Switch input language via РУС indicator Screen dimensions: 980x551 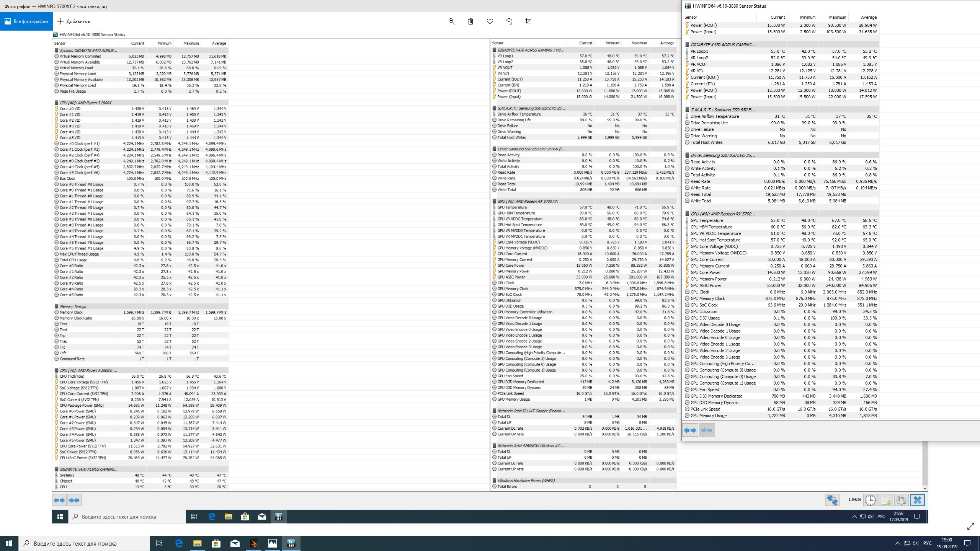coord(927,543)
